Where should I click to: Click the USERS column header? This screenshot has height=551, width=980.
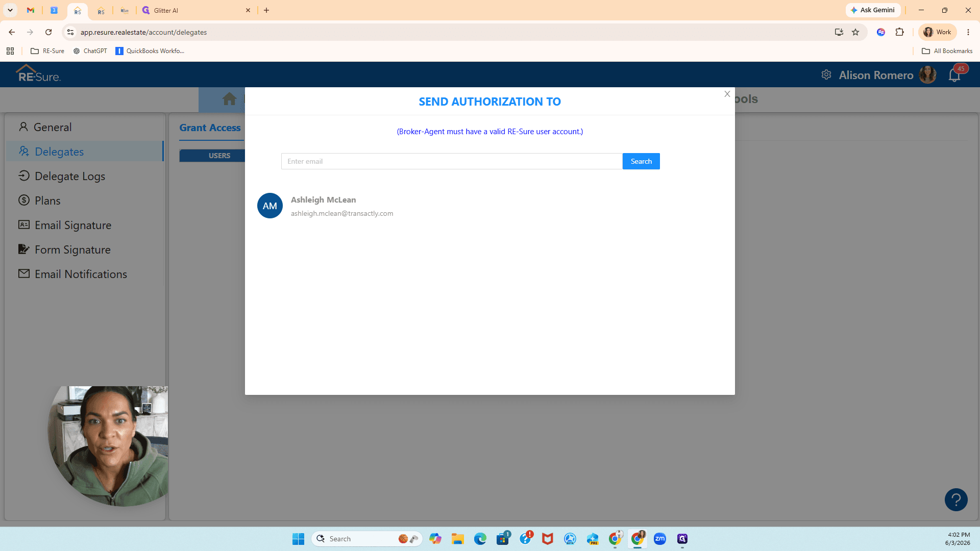click(x=219, y=156)
